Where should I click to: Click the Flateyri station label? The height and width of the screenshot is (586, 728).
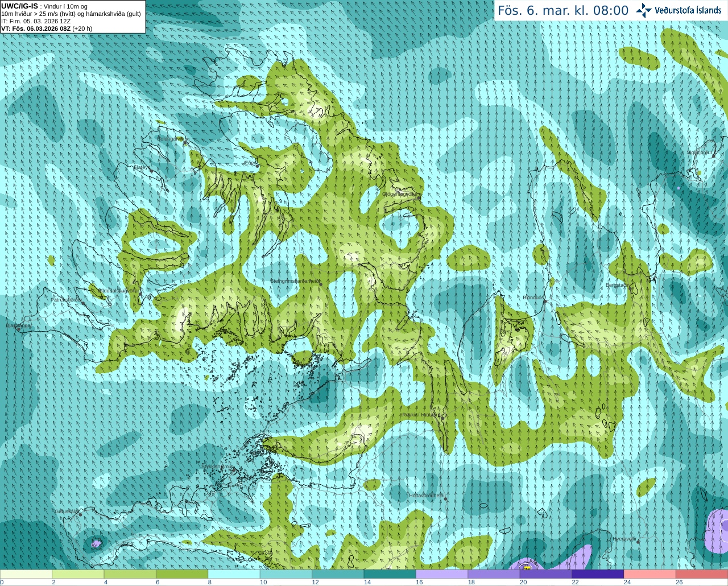[x=142, y=167]
